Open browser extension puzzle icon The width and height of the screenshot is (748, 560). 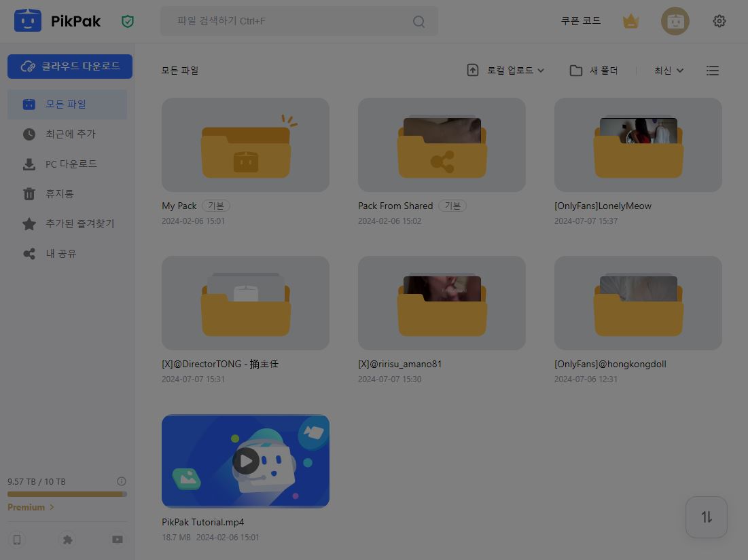[67, 540]
